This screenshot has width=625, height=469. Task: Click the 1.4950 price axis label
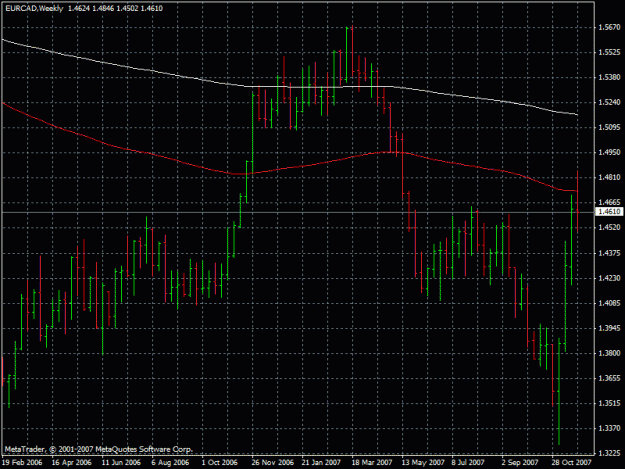(x=609, y=152)
